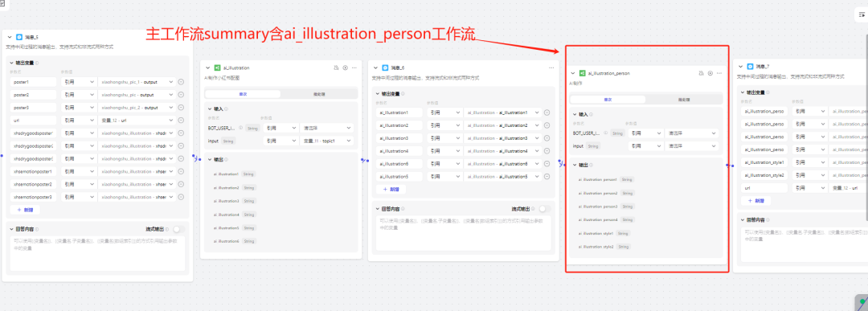
Task: Click the green ai_illustration workflow icon
Action: pos(218,68)
